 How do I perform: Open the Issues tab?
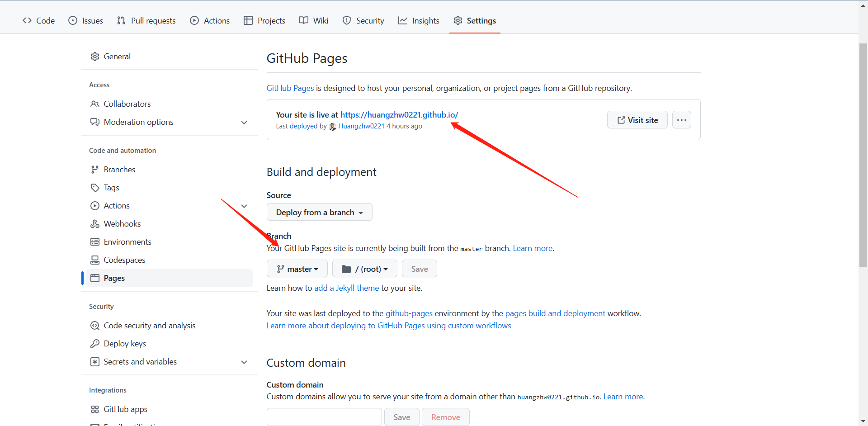coord(85,21)
